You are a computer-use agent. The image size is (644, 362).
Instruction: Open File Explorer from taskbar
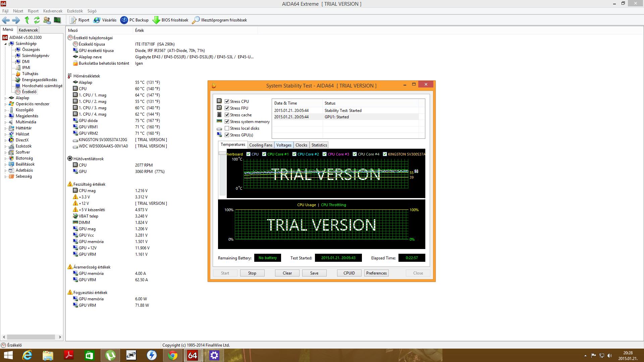pos(48,355)
